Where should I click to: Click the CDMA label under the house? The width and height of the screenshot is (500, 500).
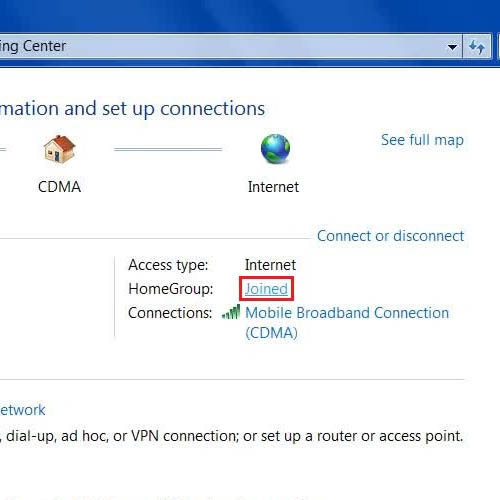click(59, 187)
